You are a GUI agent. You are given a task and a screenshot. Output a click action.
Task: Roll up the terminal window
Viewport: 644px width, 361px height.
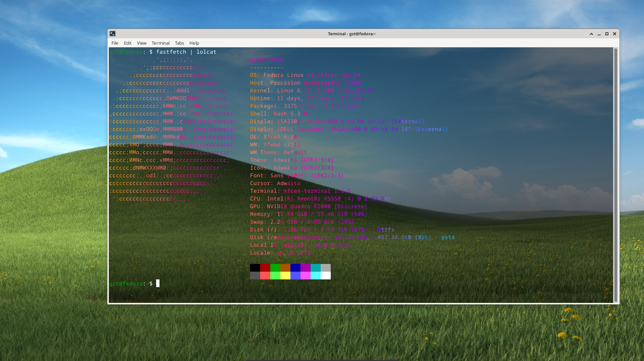(591, 34)
